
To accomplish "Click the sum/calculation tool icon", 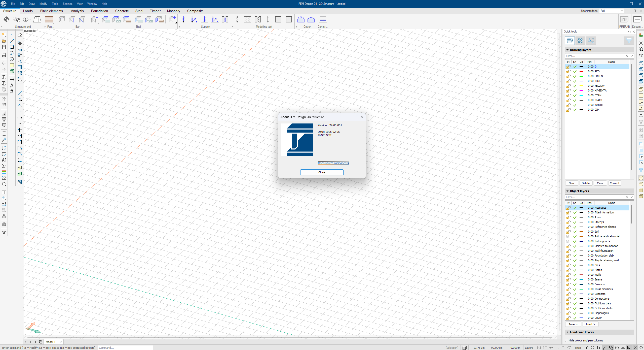I will pos(4,167).
